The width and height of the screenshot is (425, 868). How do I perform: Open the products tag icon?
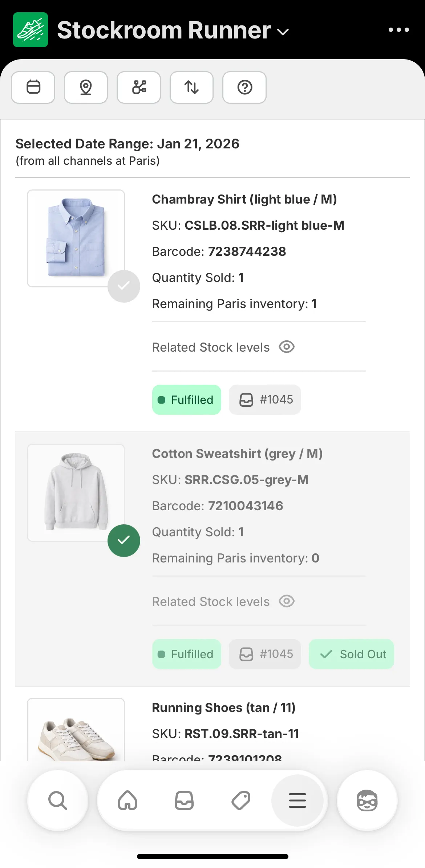tap(241, 801)
